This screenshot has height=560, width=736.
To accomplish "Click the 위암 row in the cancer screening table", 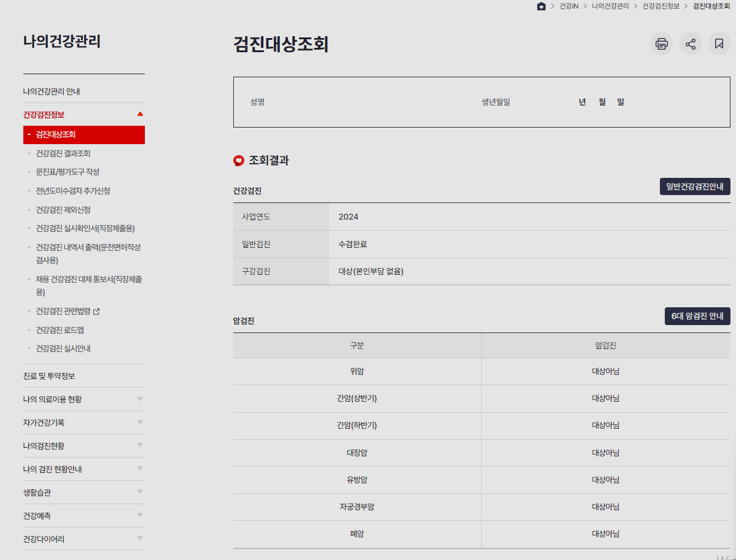I will click(358, 371).
